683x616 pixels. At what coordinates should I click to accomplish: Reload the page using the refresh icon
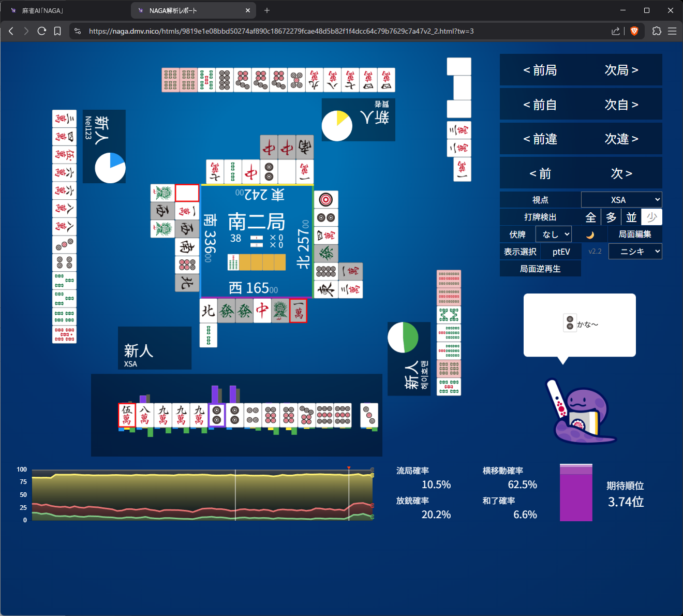point(42,31)
